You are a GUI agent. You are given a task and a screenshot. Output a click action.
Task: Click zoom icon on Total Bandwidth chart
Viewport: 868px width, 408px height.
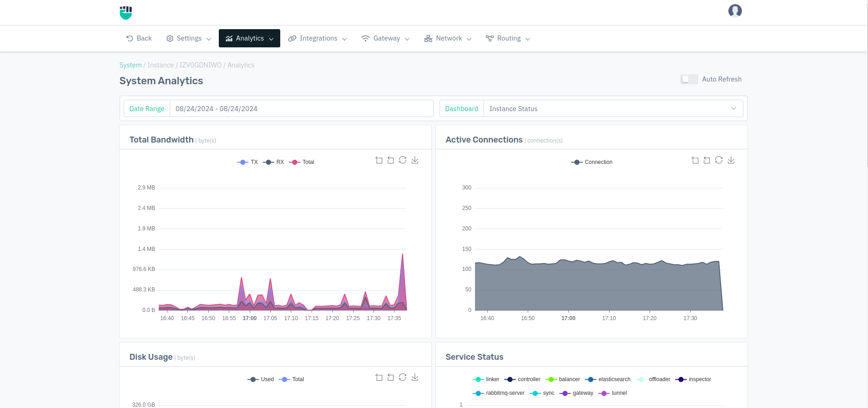(378, 160)
